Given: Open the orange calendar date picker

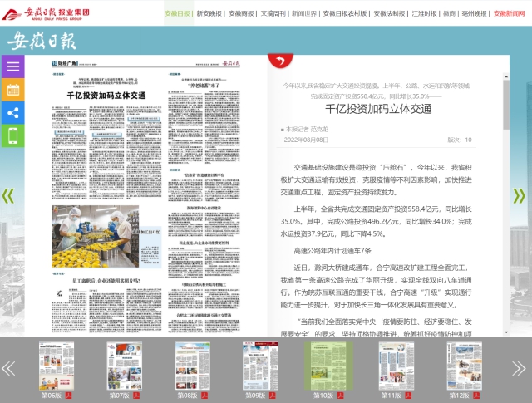Looking at the screenshot, I should 12,90.
